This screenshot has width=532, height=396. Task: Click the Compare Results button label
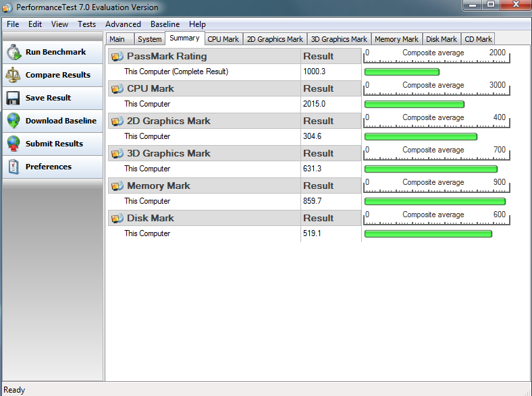pos(58,75)
